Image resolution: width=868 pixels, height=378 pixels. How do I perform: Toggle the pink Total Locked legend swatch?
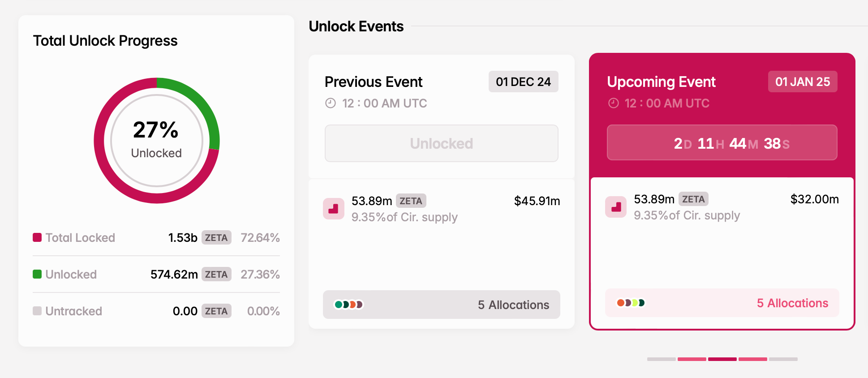point(37,237)
